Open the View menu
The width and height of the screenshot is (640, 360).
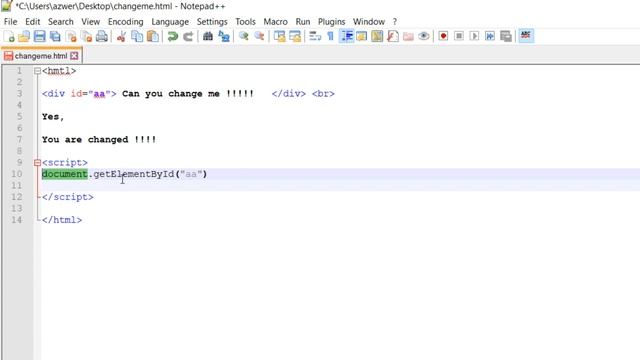(91, 22)
